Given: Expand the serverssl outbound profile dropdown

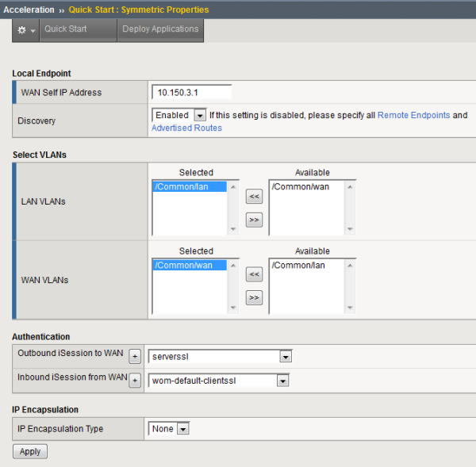Looking at the screenshot, I should [285, 357].
